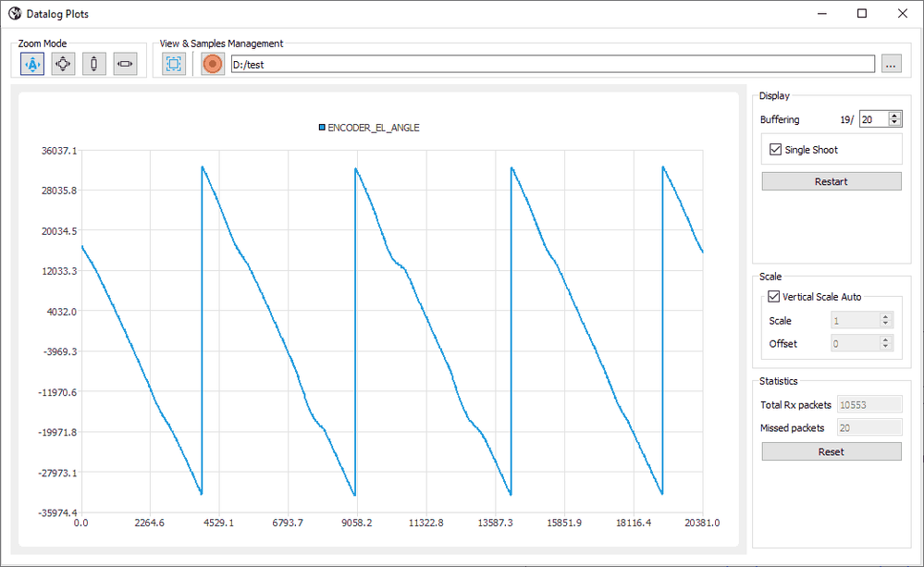The image size is (924, 567).
Task: Open the file browse ellipsis button
Action: (891, 64)
